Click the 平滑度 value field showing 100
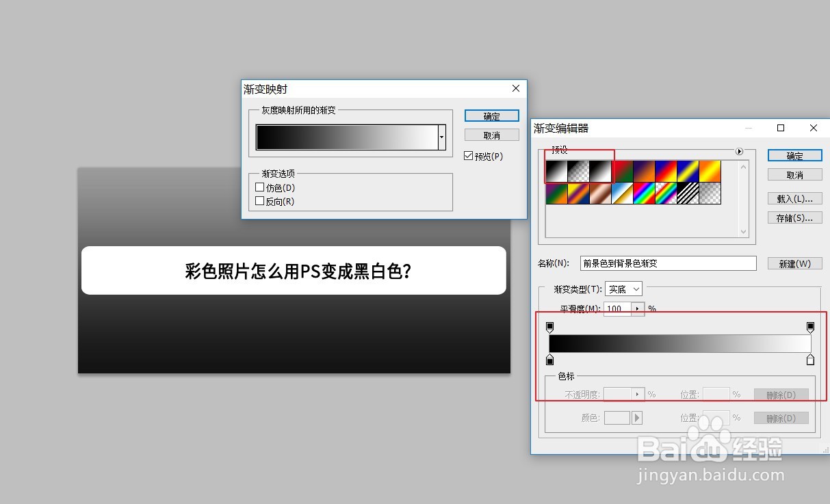The height and width of the screenshot is (504, 830). pyautogui.click(x=617, y=309)
